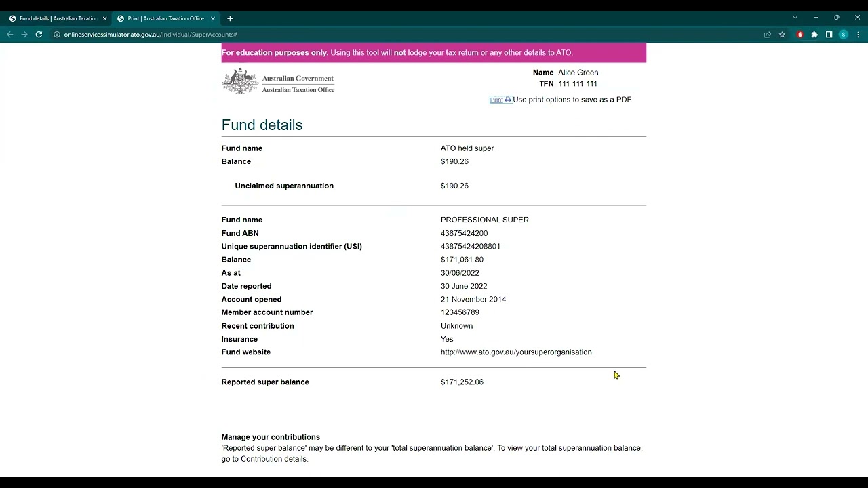
Task: Share this page icon in address bar
Action: click(x=768, y=35)
